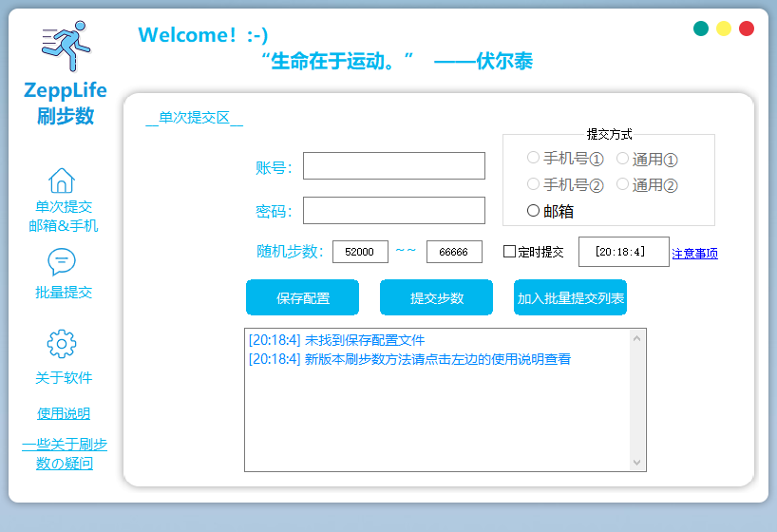The width and height of the screenshot is (777, 532).
Task: Click the running man ZeppLife logo
Action: pyautogui.click(x=66, y=47)
